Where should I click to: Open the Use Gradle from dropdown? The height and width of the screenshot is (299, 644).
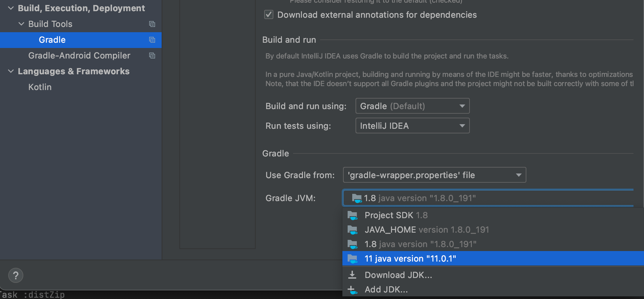click(x=434, y=175)
